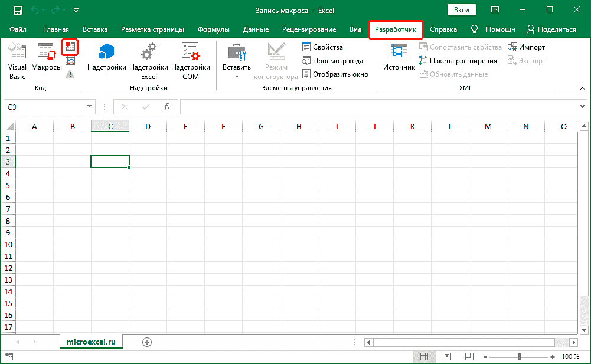Screen dimensions: 591x364
Task: Add a new sheet with plus button
Action: click(147, 342)
